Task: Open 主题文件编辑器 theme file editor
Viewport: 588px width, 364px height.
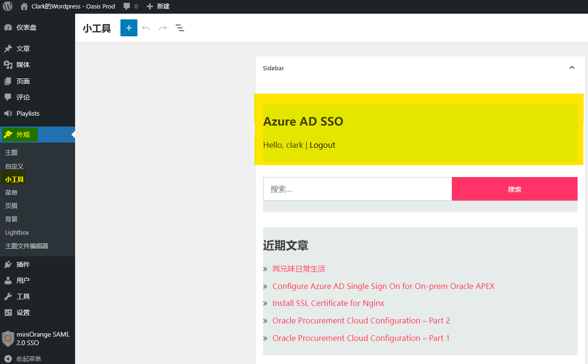Action: (26, 246)
